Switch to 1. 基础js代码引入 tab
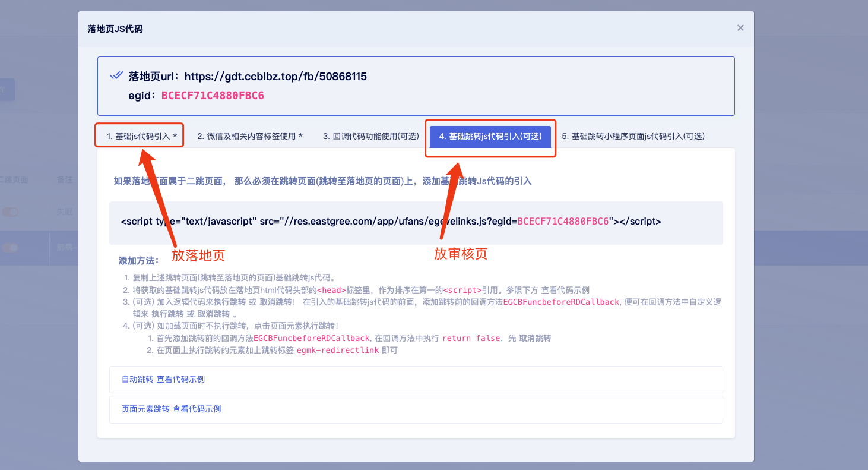 click(141, 136)
